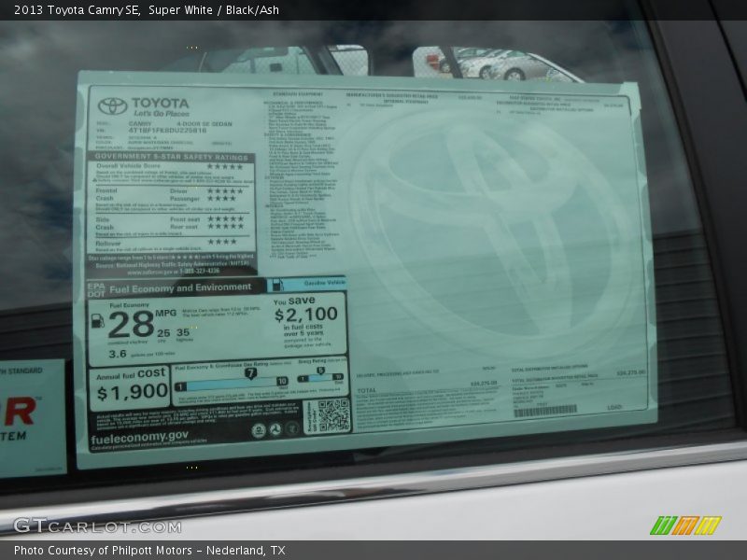Click the QR code on the fuel label

click(333, 415)
